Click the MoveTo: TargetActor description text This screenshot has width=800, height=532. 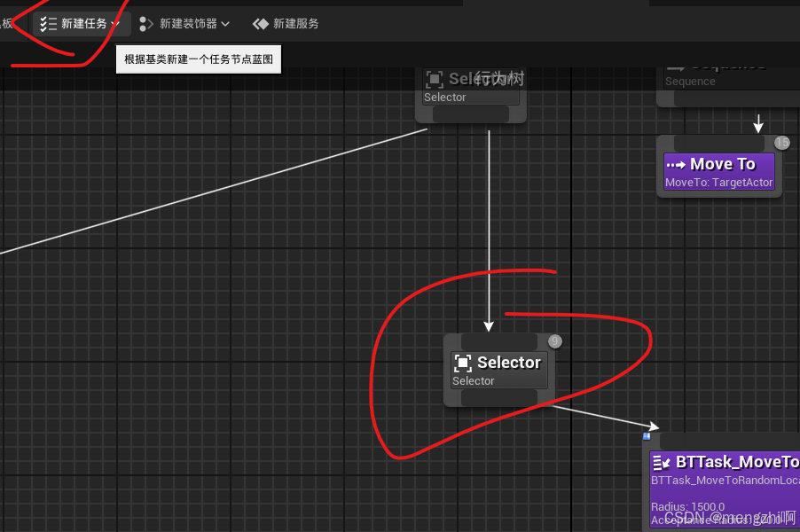click(x=719, y=182)
